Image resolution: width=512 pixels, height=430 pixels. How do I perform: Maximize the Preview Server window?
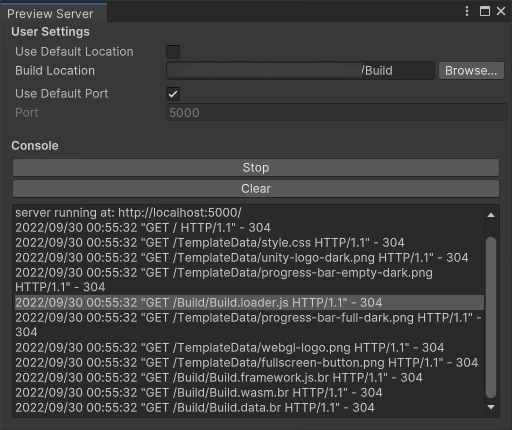(485, 11)
